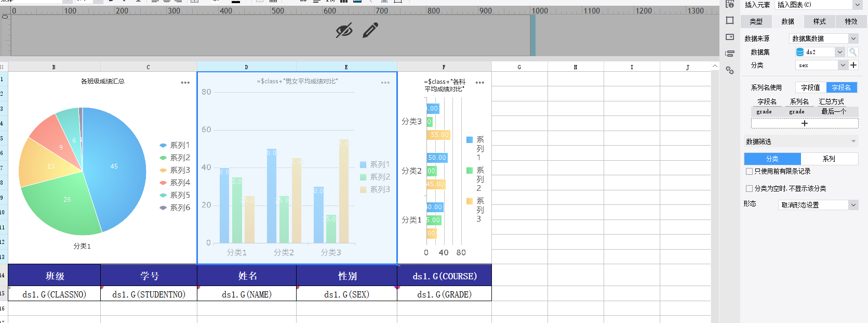Click the pie legend 系列4 red marker
This screenshot has height=323, width=868.
[163, 183]
